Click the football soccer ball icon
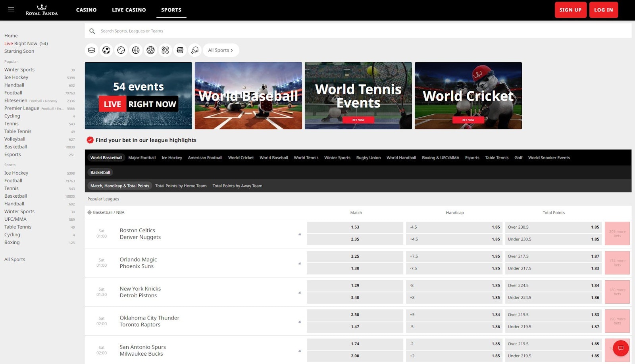The height and width of the screenshot is (364, 635). pyautogui.click(x=106, y=50)
